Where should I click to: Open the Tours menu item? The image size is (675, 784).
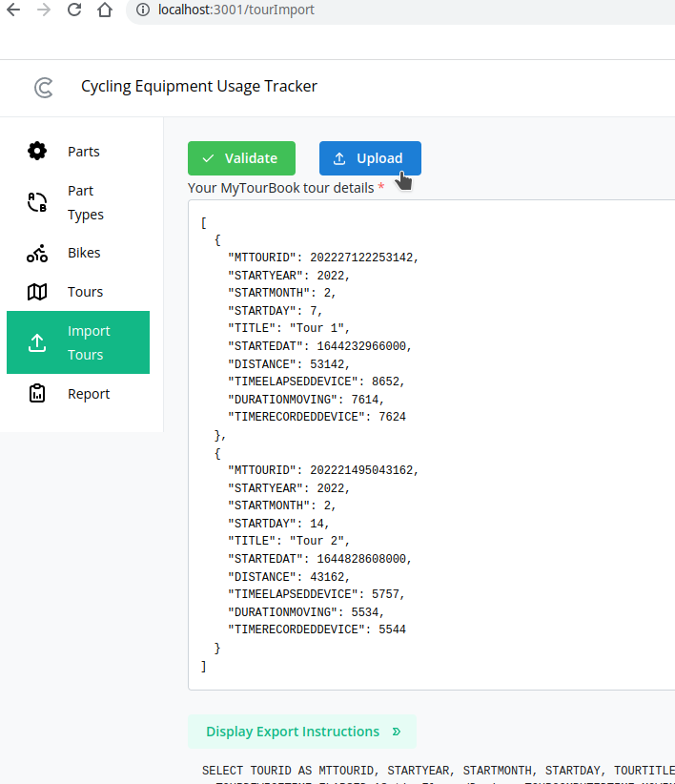pyautogui.click(x=78, y=292)
